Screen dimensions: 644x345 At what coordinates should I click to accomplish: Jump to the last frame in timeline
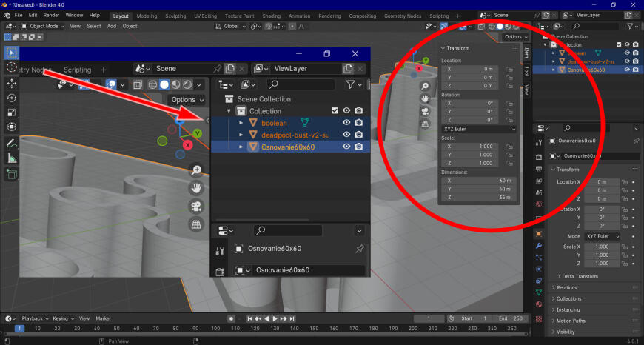(x=292, y=318)
